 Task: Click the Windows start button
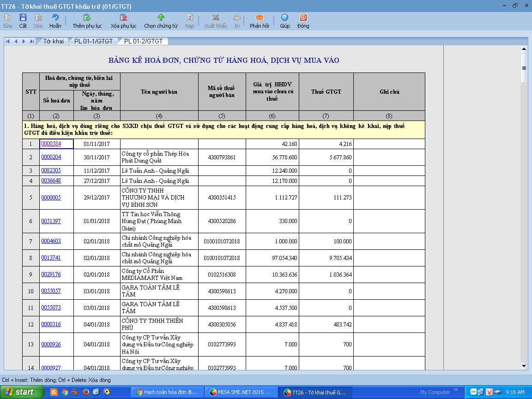click(x=22, y=392)
